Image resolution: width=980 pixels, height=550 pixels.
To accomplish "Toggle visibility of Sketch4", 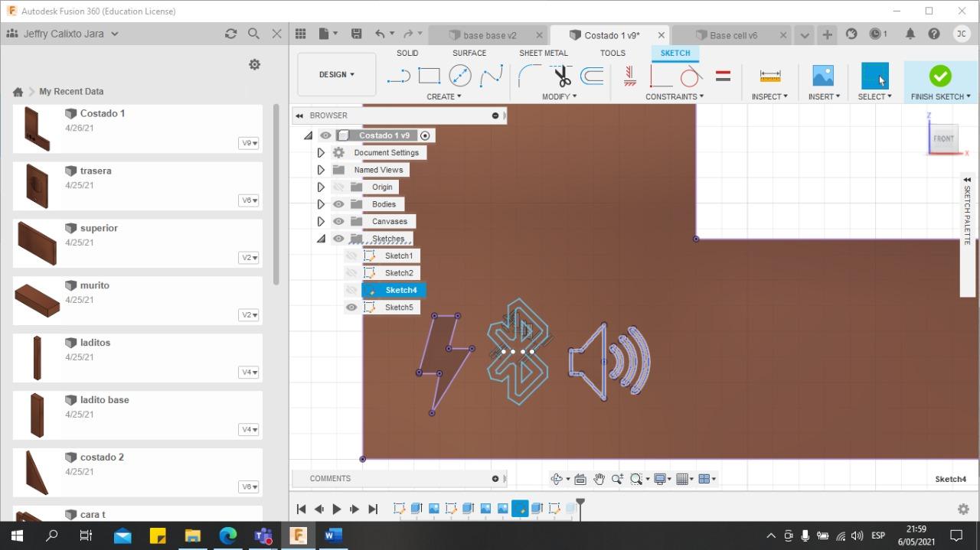I will 351,290.
